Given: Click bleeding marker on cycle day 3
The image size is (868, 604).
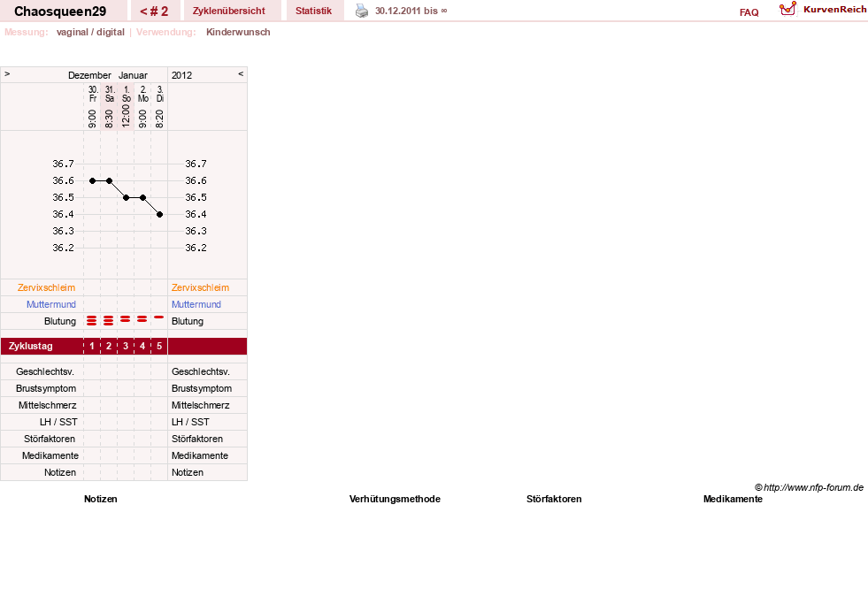Looking at the screenshot, I should [x=125, y=319].
